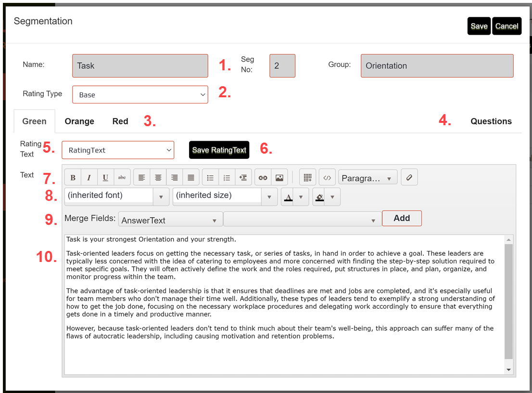Open the AnswerText merge fields dropdown

(170, 219)
